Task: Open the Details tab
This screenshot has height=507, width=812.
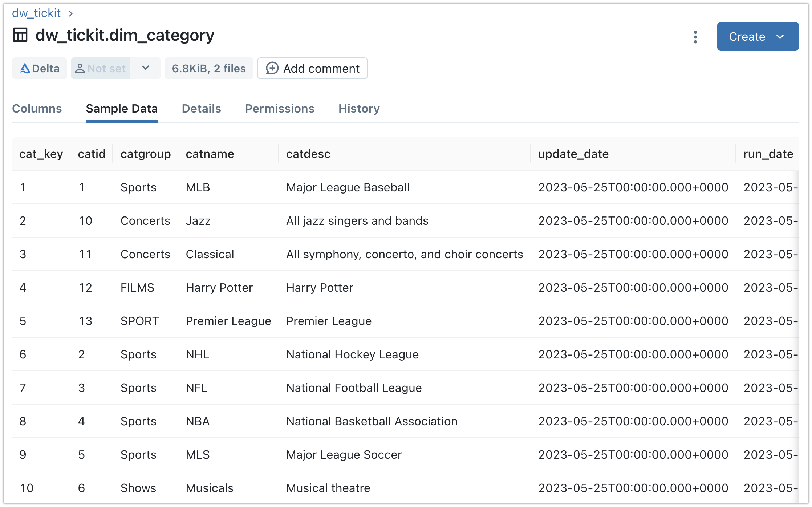Action: click(x=201, y=108)
